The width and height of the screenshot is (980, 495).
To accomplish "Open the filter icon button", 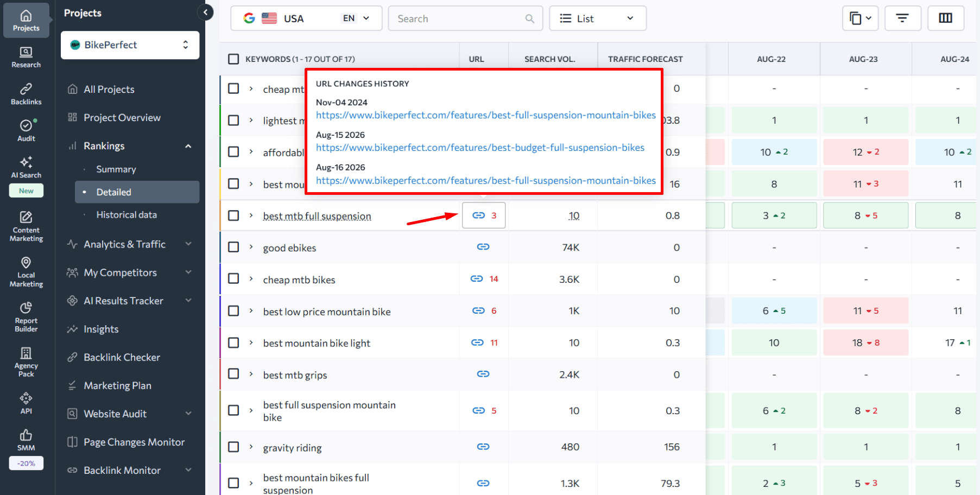I will 902,18.
